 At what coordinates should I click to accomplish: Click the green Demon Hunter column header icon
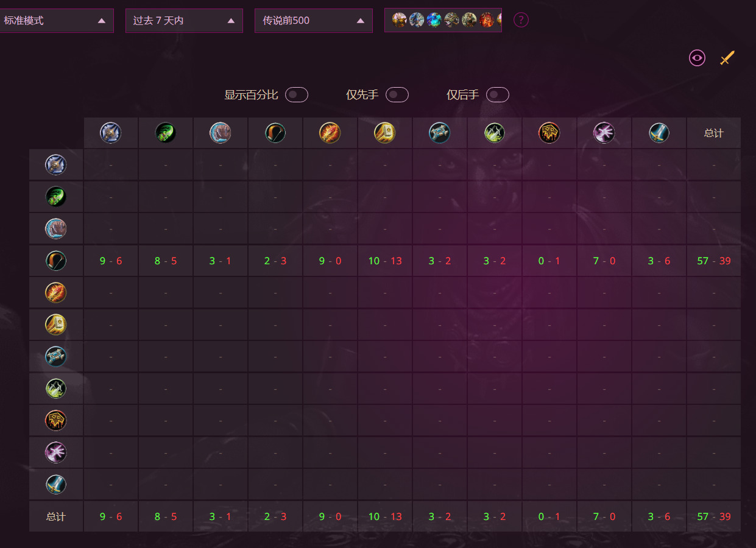tap(166, 133)
